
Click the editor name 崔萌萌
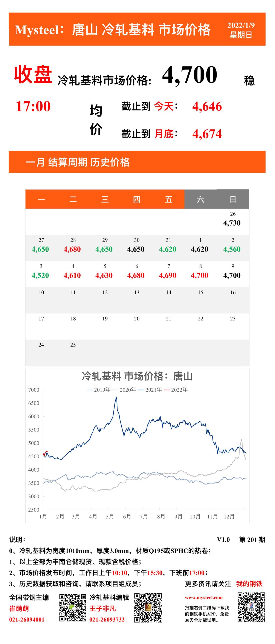tap(19, 609)
